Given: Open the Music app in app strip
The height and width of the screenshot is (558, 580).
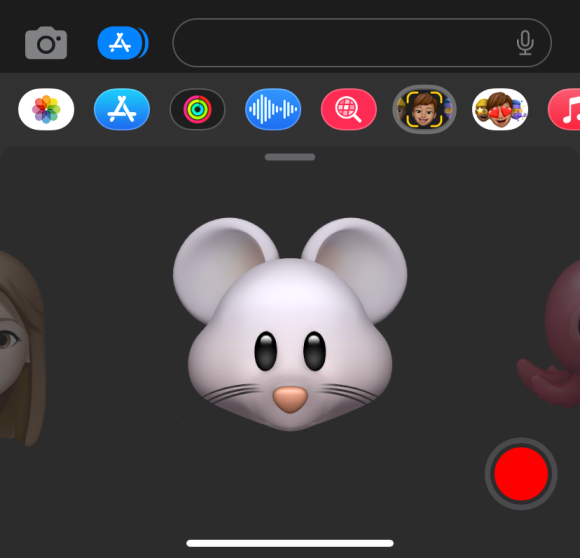Looking at the screenshot, I should [x=564, y=109].
